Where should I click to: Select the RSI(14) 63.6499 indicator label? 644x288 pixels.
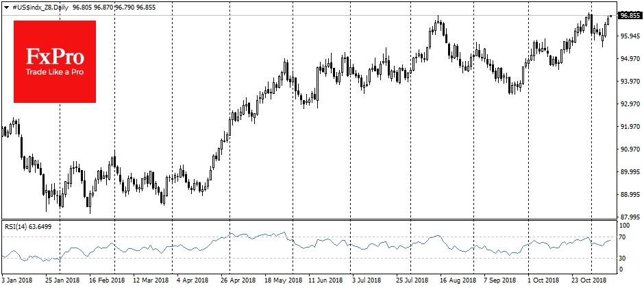click(x=28, y=226)
